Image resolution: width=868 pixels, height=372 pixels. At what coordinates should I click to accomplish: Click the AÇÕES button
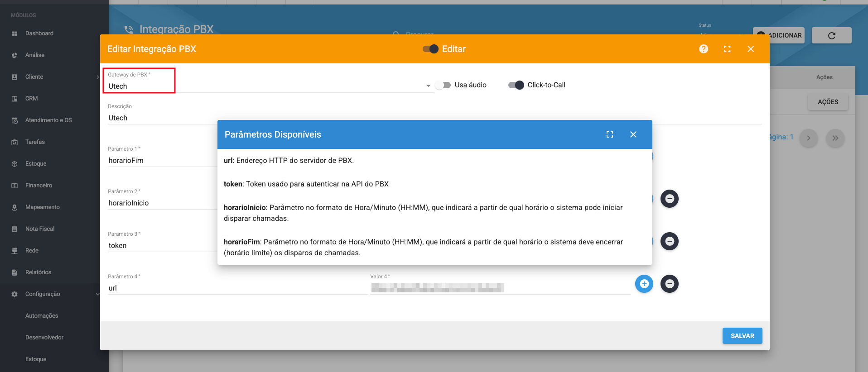point(828,102)
